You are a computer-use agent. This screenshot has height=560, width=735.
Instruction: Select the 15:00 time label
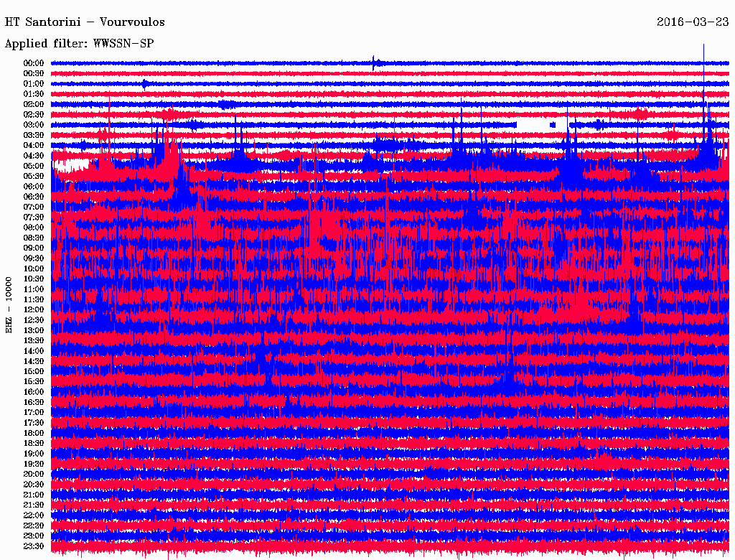coord(34,371)
